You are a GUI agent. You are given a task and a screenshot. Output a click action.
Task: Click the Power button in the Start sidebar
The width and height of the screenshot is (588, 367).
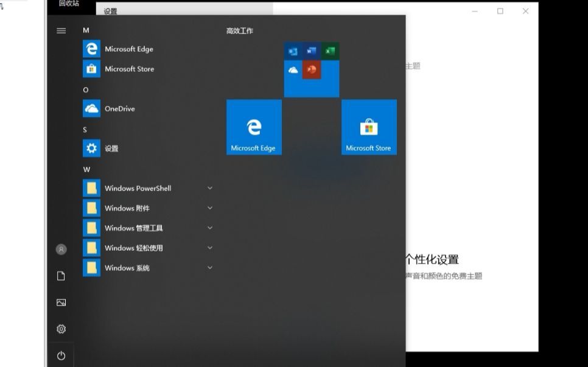(61, 355)
